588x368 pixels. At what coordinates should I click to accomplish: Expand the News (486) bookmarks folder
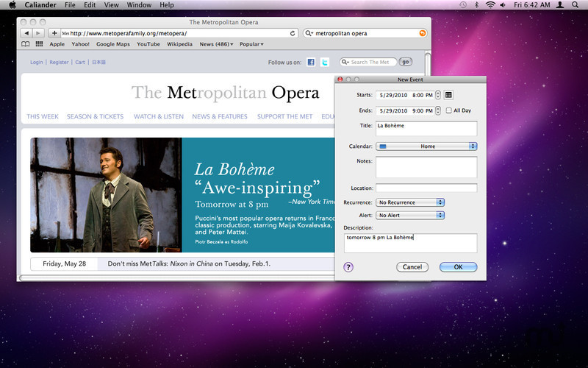(216, 44)
